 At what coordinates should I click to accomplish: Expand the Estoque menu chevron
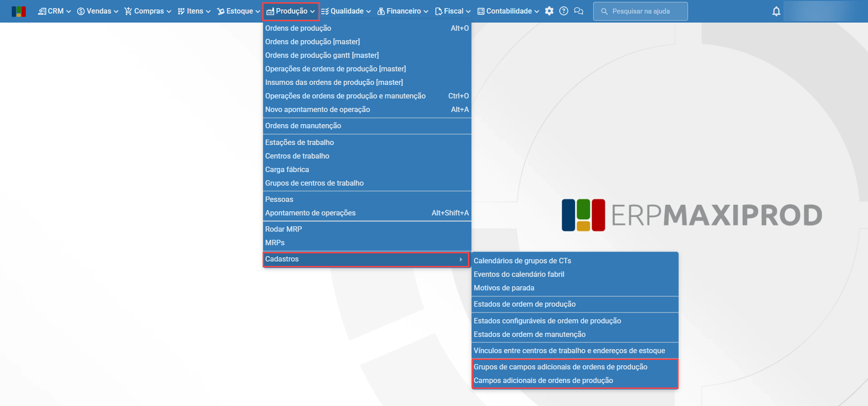pyautogui.click(x=258, y=11)
